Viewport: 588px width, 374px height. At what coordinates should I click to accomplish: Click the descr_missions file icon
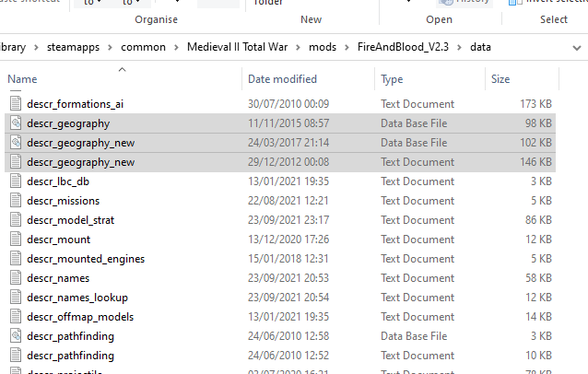16,201
